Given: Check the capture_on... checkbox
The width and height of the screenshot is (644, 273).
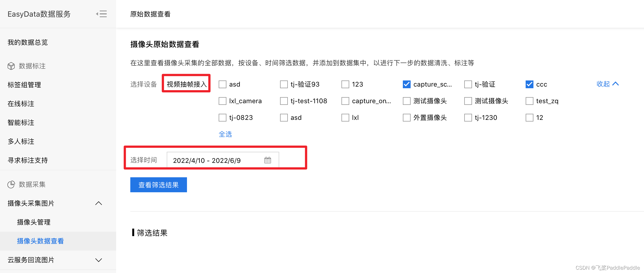Looking at the screenshot, I should tap(345, 101).
